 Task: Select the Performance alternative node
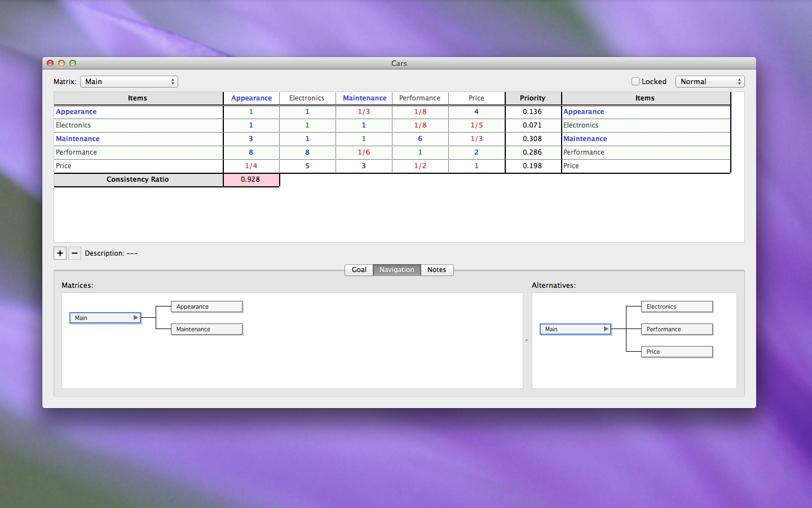677,329
